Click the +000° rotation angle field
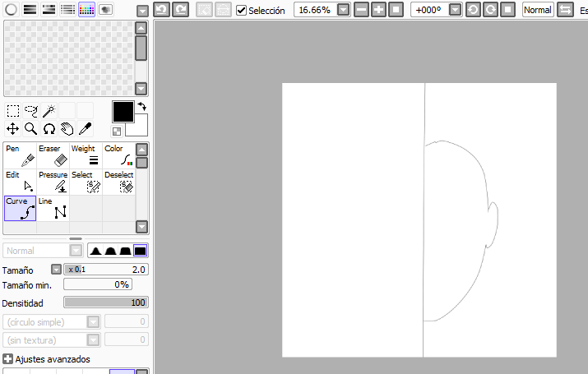This screenshot has height=374, width=588. (429, 10)
